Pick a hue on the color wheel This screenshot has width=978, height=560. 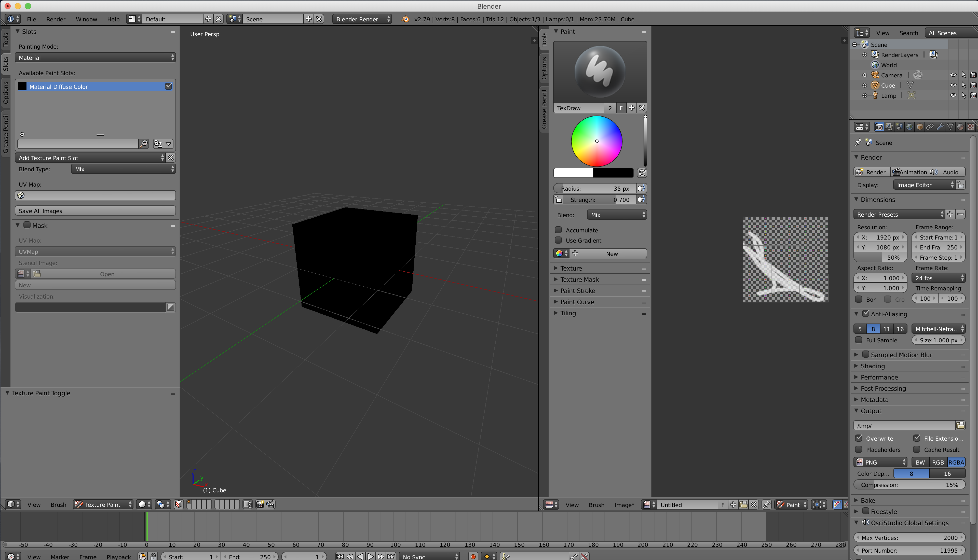point(612,131)
